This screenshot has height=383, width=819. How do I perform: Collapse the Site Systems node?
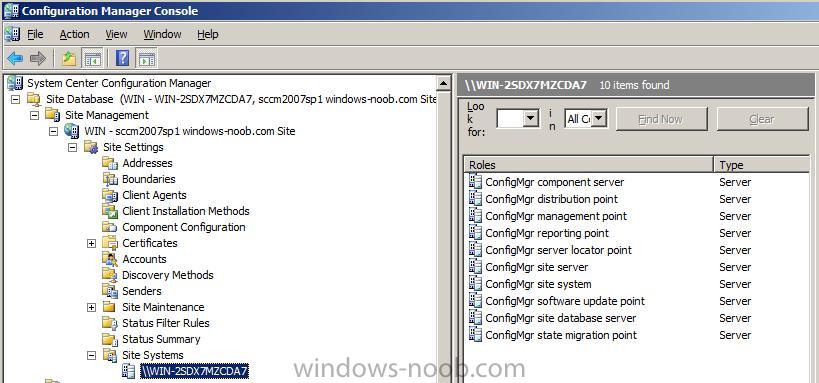tap(91, 355)
